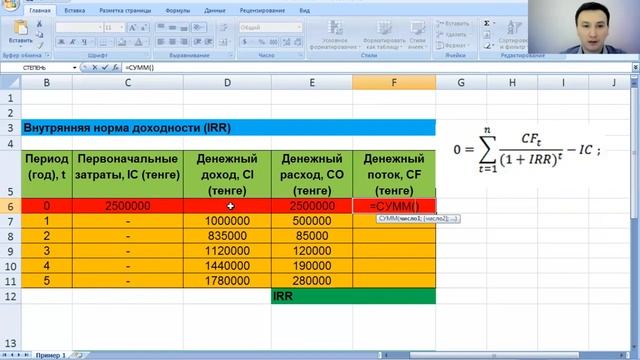Merge and center cells
This screenshot has height=360, width=640.
(224, 42)
